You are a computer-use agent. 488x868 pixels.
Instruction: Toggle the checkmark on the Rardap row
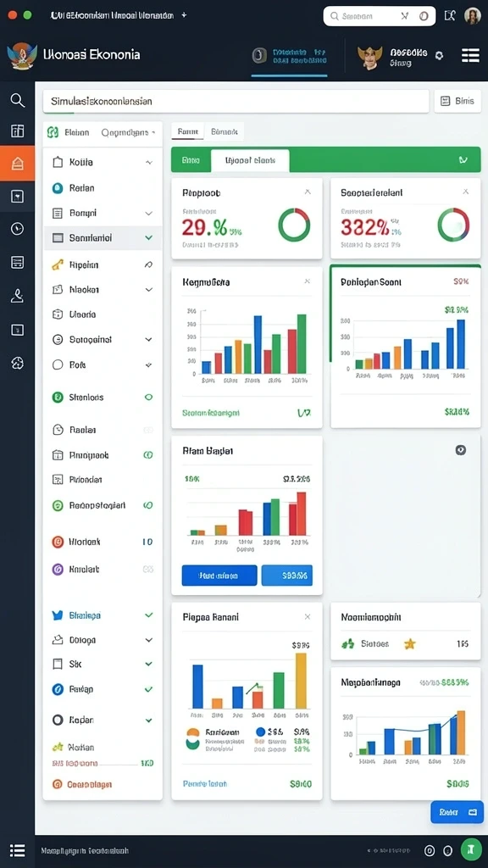pos(148,690)
